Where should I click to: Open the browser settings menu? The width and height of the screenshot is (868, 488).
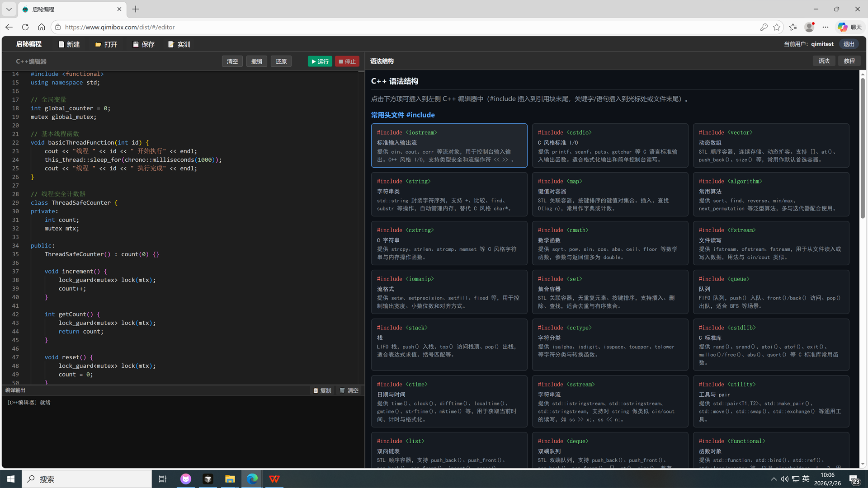coord(826,27)
